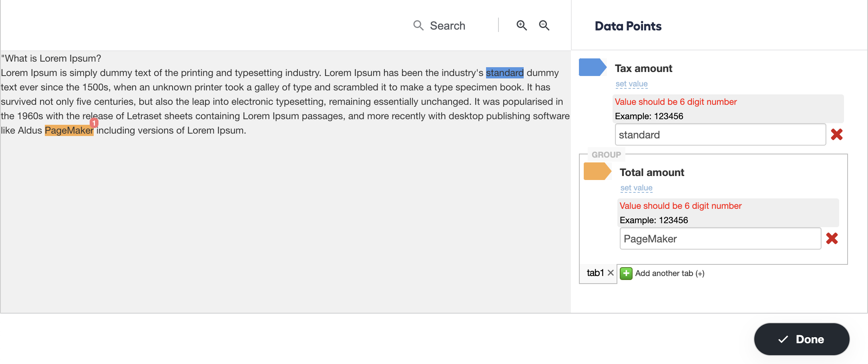Click the Search field in the toolbar
This screenshot has width=868, height=364.
pyautogui.click(x=448, y=26)
